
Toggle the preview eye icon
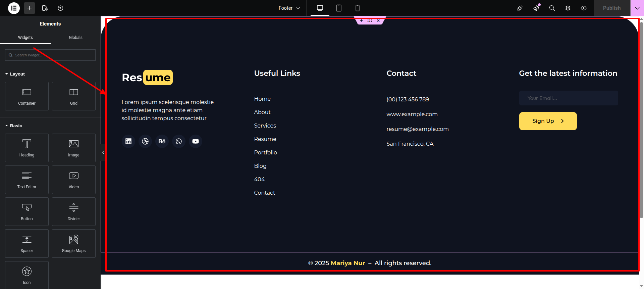[584, 8]
